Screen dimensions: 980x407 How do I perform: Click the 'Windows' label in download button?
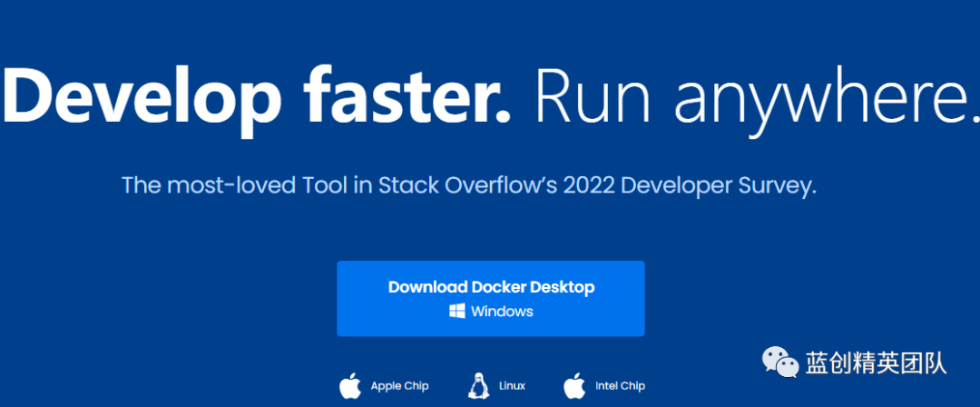coord(502,312)
